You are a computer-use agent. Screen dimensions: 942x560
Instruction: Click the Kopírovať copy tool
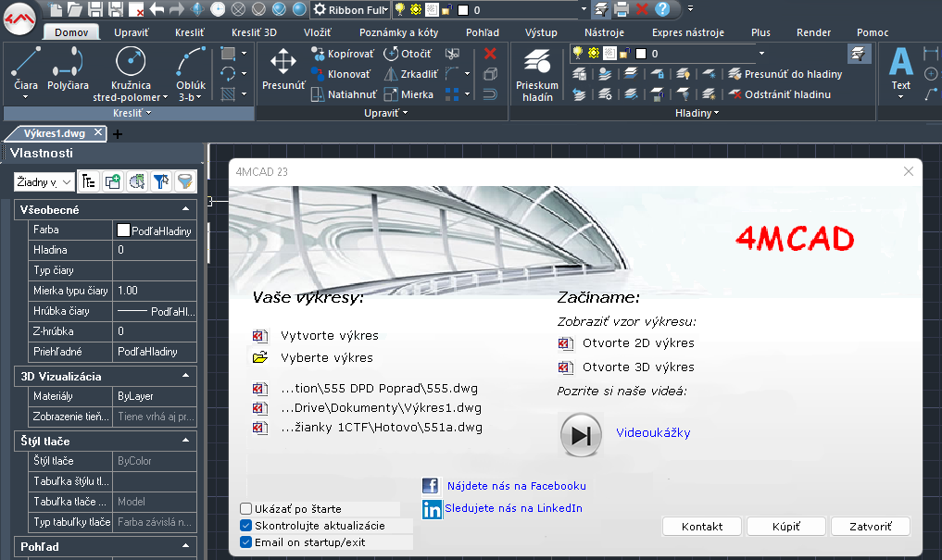pyautogui.click(x=343, y=54)
